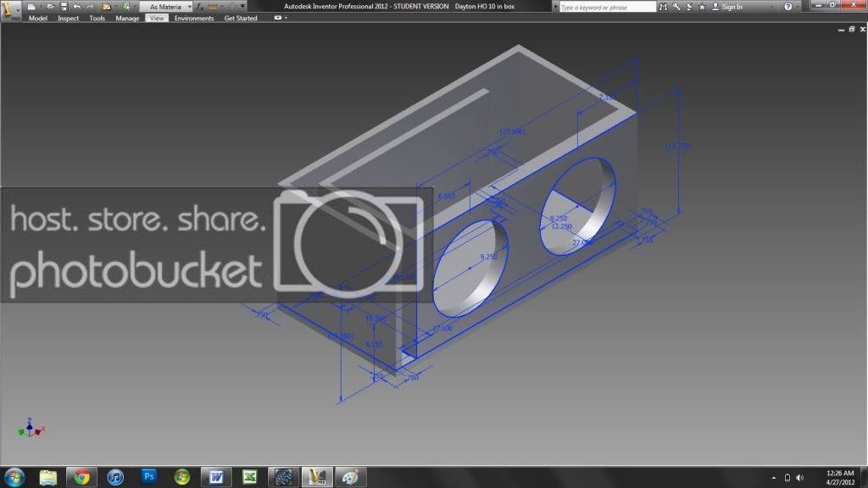
Task: Click the right speaker hole cutout in model
Action: [x=577, y=207]
